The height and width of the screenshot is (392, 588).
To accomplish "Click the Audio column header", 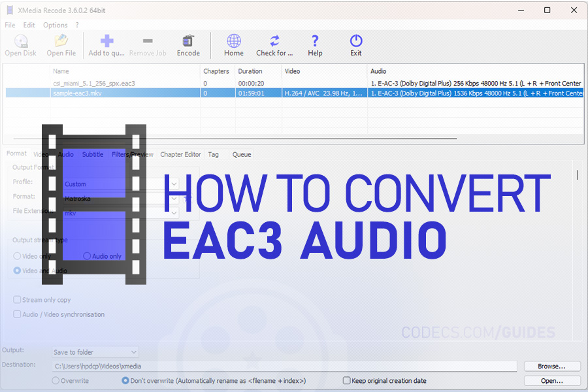I will tap(476, 71).
